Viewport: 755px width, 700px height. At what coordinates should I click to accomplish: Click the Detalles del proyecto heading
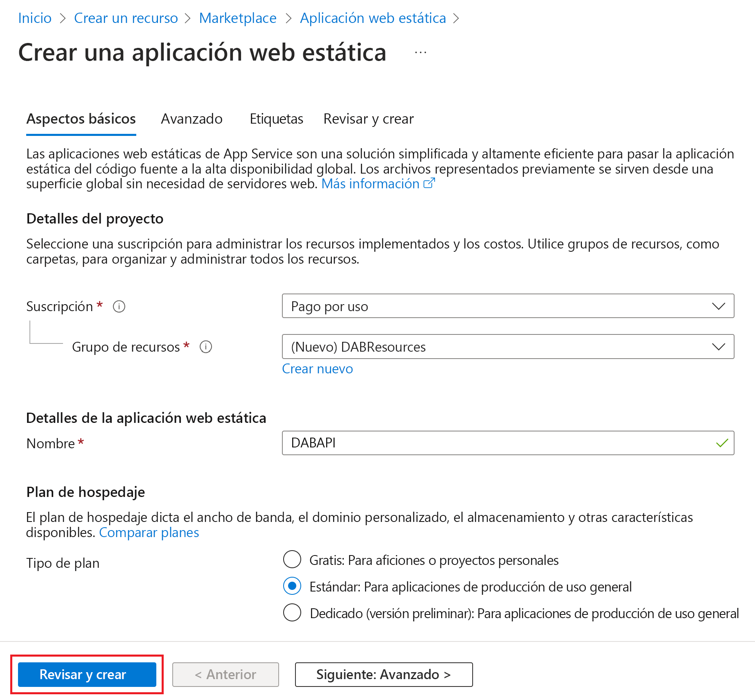click(x=95, y=219)
